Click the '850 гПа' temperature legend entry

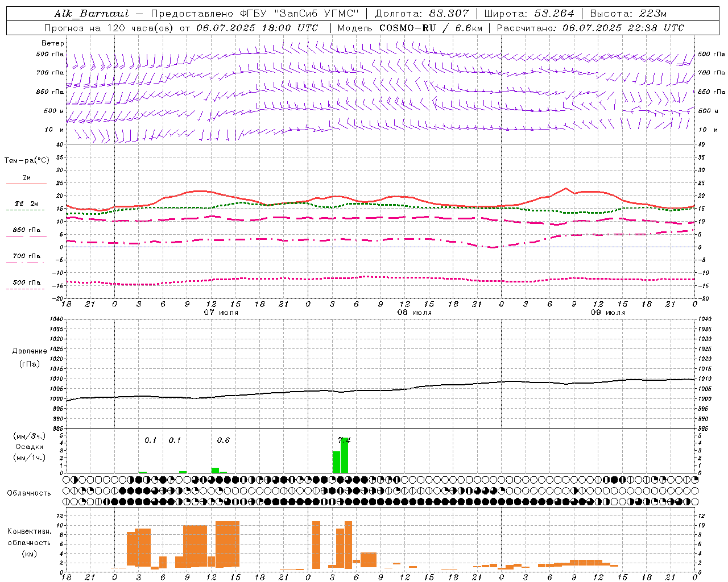click(26, 230)
